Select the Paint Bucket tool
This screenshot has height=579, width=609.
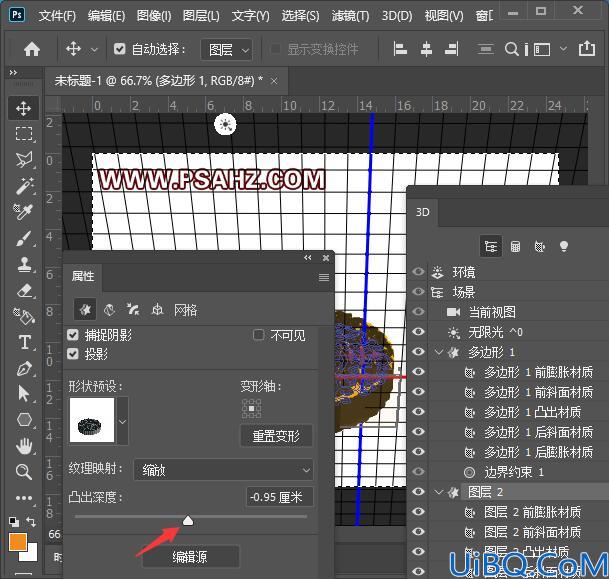tap(24, 316)
